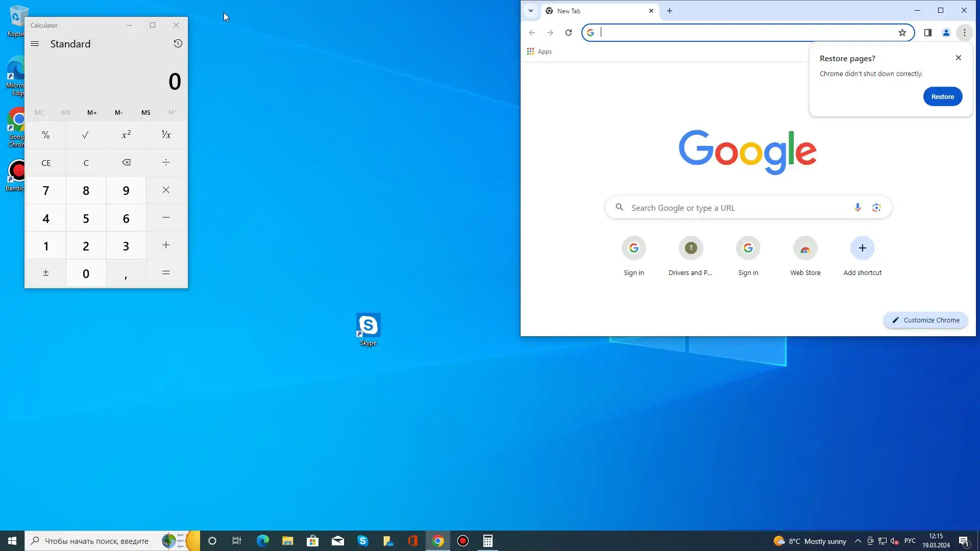Open the Skype icon in the taskbar
Screen dimensions: 980x551
[363, 541]
